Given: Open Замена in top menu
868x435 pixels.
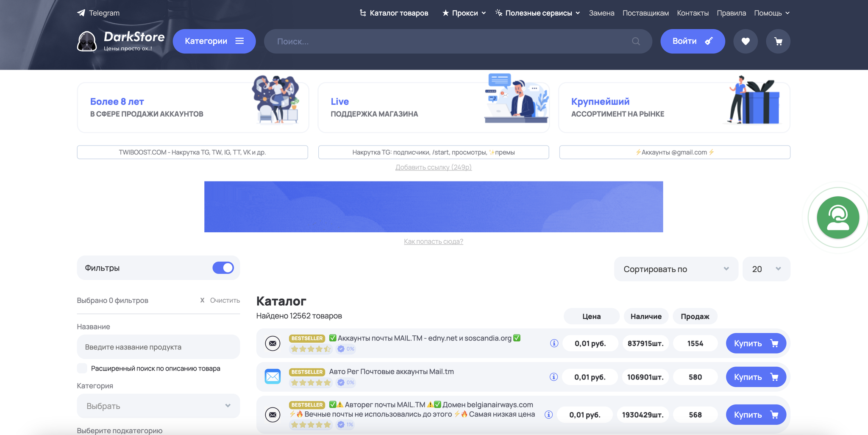Looking at the screenshot, I should [601, 13].
